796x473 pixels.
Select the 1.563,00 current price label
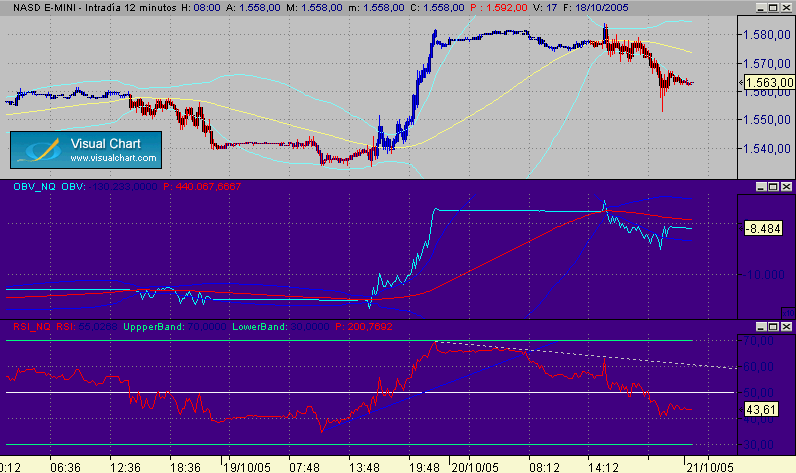tap(769, 82)
